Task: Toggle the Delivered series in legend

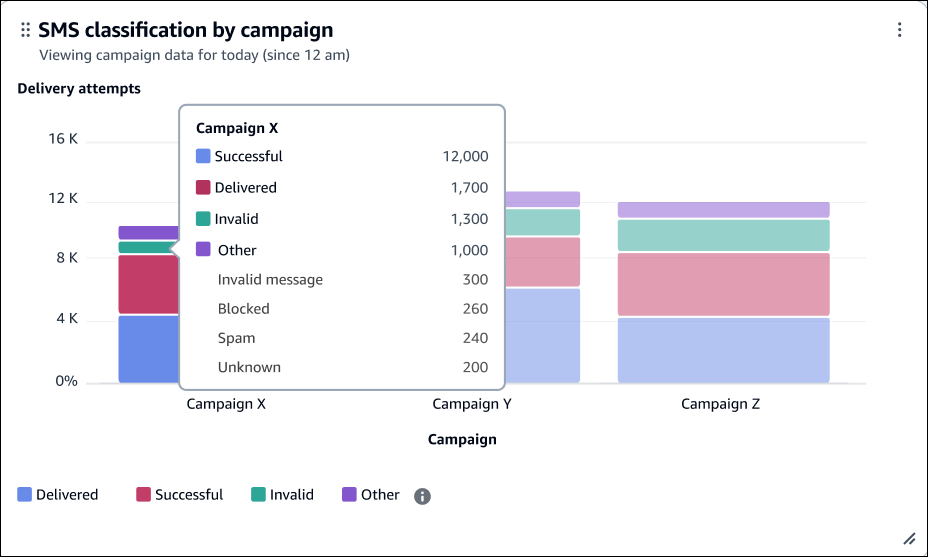Action: point(67,495)
